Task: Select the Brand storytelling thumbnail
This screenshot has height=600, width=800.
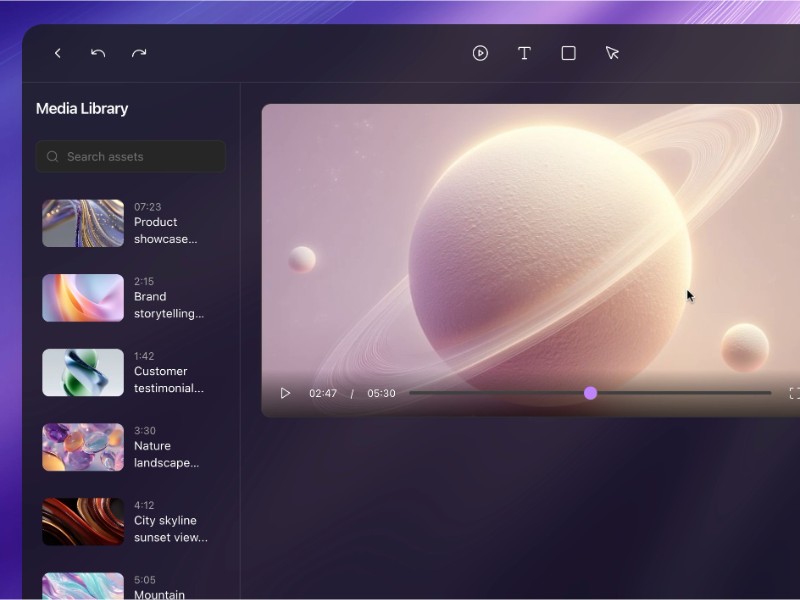Action: click(82, 297)
